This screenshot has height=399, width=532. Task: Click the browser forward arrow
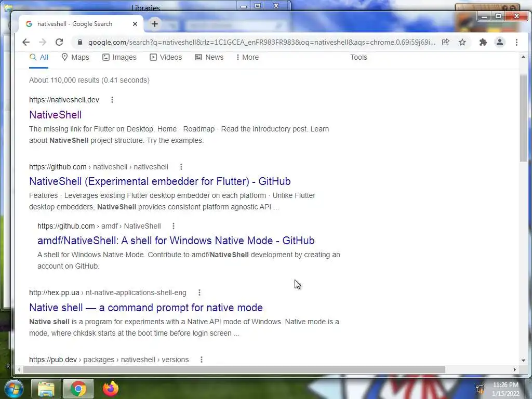click(43, 42)
